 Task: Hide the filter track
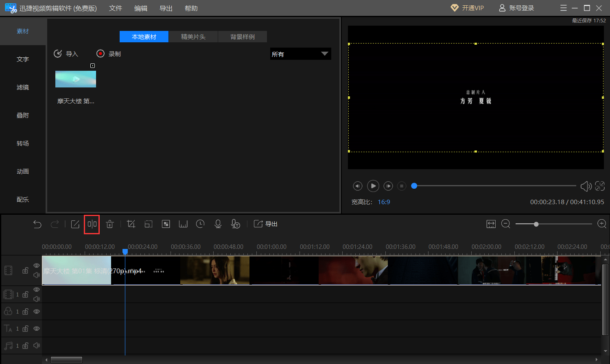pyautogui.click(x=36, y=312)
